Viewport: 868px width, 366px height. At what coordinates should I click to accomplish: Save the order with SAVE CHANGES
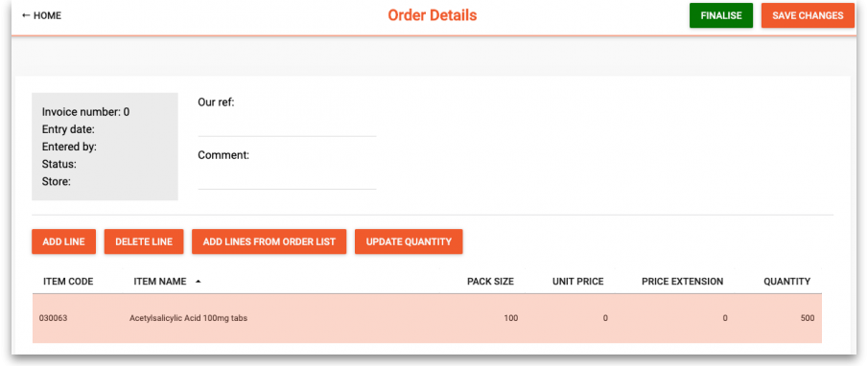click(808, 15)
